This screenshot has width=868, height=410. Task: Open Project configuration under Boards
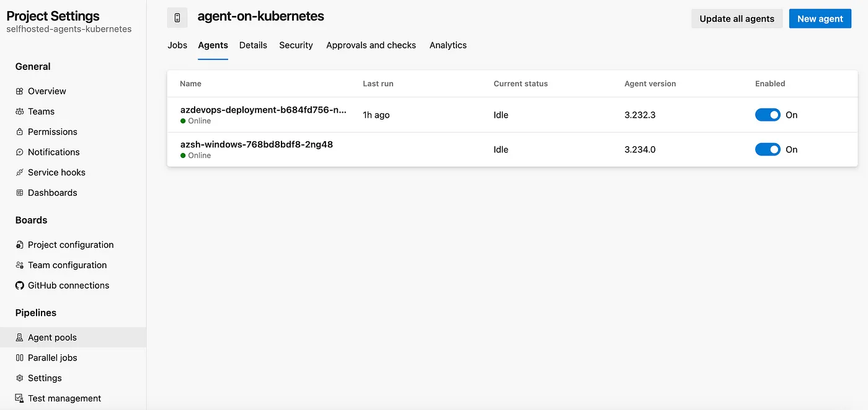(71, 245)
